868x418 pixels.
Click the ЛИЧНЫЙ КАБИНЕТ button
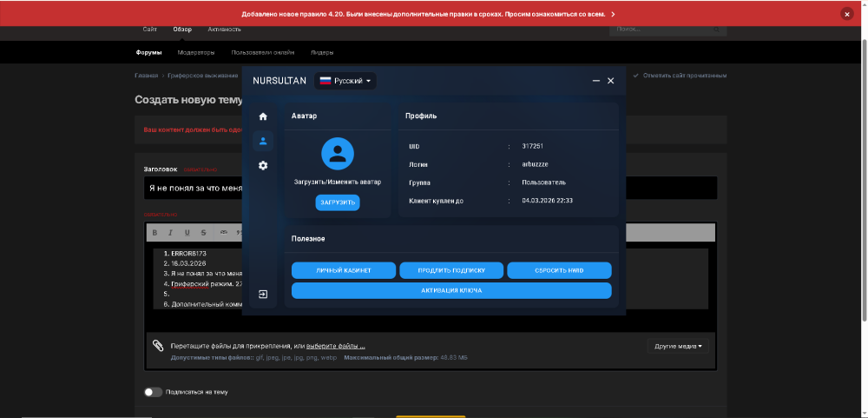pyautogui.click(x=344, y=270)
